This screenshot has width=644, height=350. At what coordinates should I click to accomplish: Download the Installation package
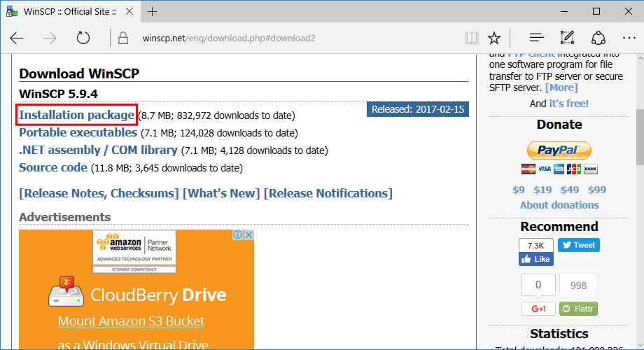coord(77,115)
